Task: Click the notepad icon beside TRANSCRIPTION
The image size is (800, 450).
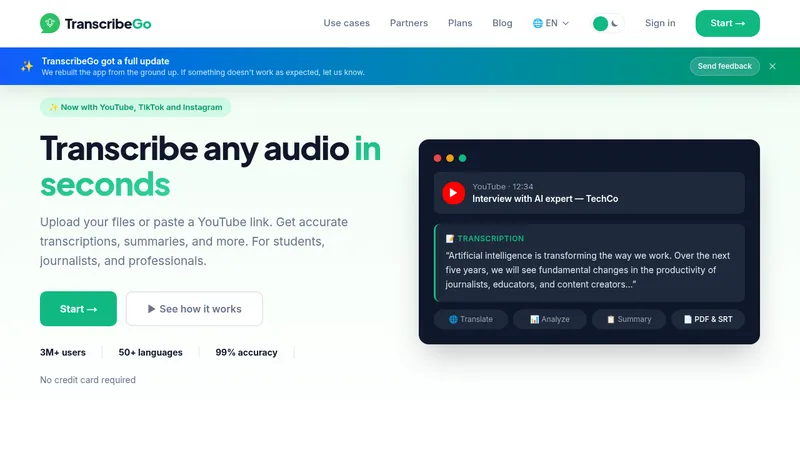Action: [x=449, y=239]
